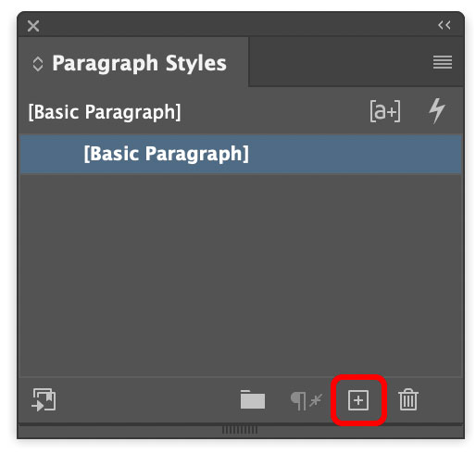Create a new paragraph style with plus icon
The width and height of the screenshot is (476, 454).
(358, 400)
